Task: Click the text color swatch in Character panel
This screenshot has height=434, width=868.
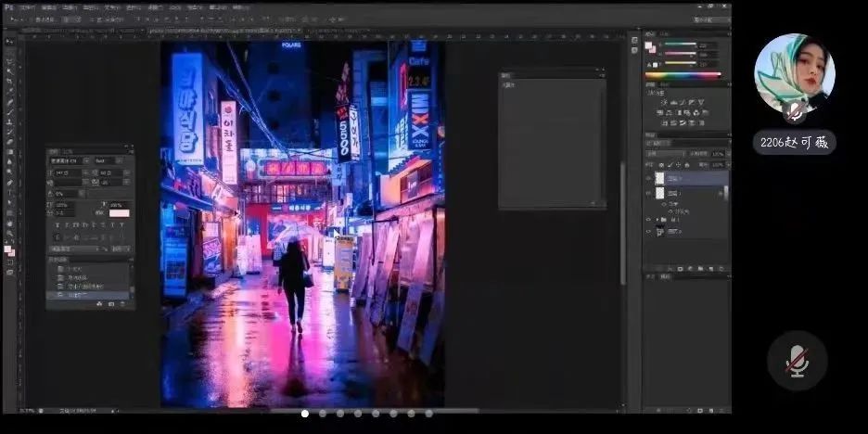Action: pos(120,213)
